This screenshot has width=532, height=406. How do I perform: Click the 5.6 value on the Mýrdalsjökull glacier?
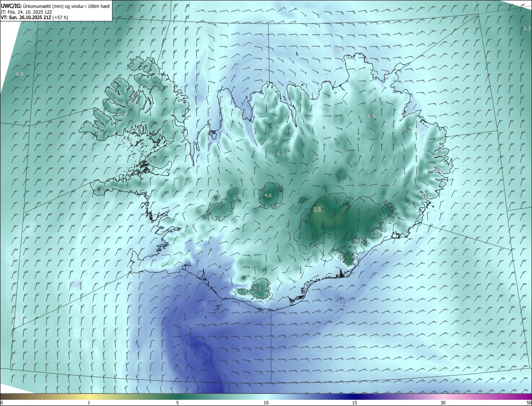click(x=258, y=289)
